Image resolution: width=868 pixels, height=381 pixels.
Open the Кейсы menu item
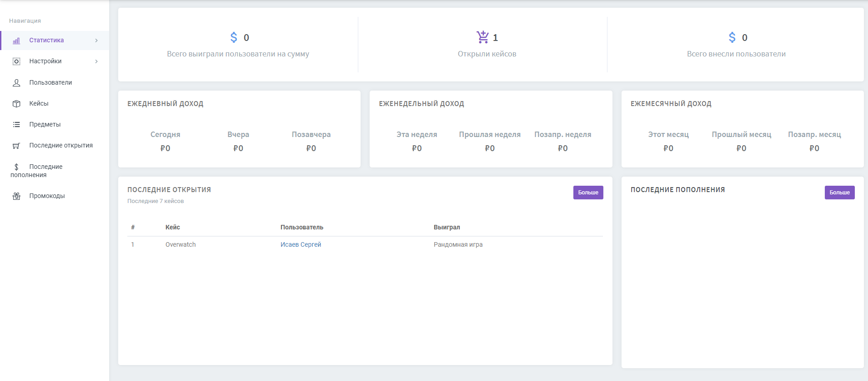coord(39,103)
